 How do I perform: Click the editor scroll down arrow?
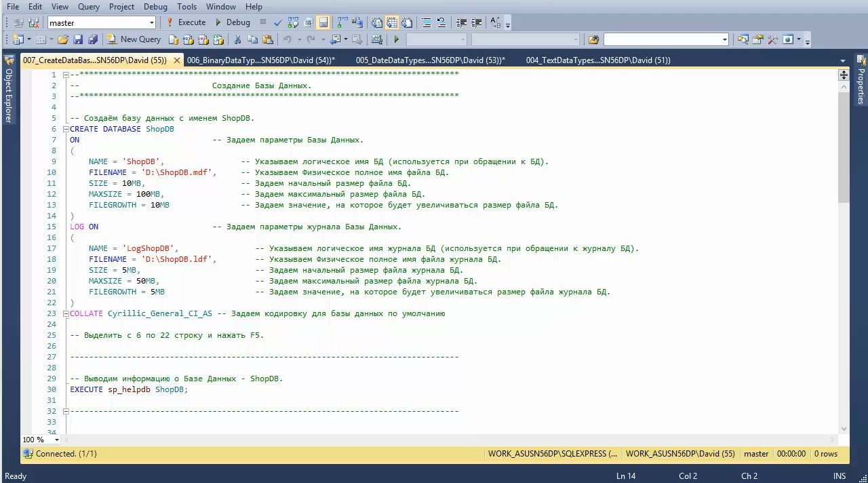(x=844, y=429)
